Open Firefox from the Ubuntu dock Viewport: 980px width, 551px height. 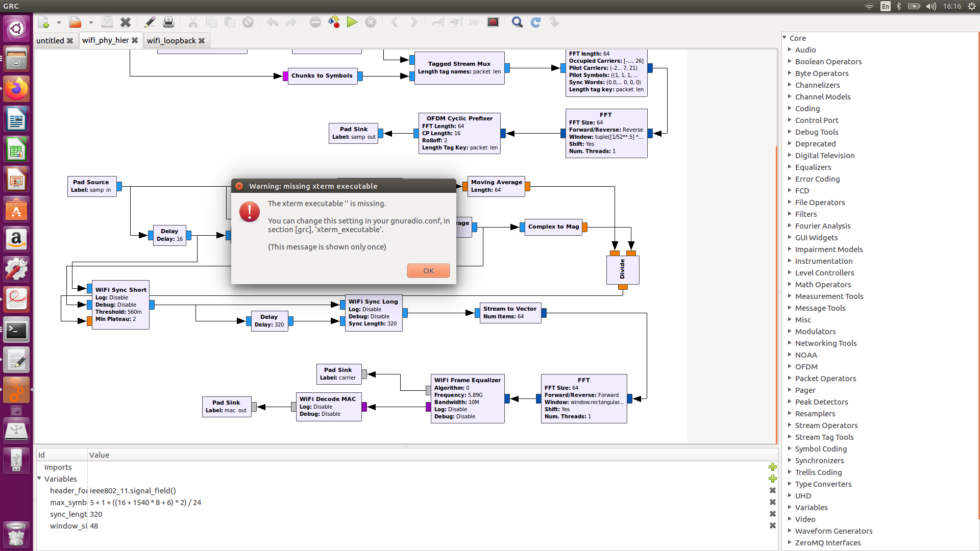pos(16,89)
